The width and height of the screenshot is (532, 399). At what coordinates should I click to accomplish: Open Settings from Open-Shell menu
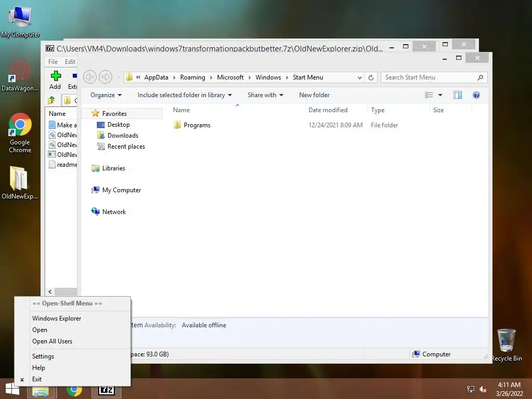[x=43, y=356]
